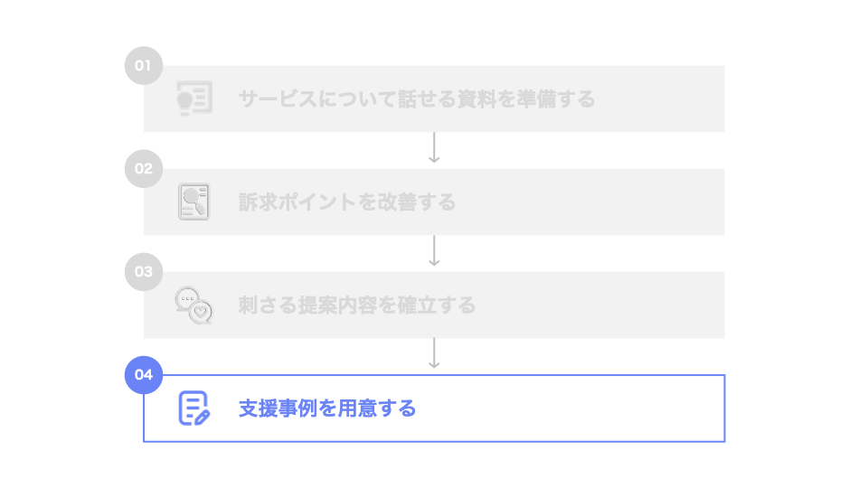868x488 pixels.
Task: Click the blank white area below step 04
Action: pos(434,465)
